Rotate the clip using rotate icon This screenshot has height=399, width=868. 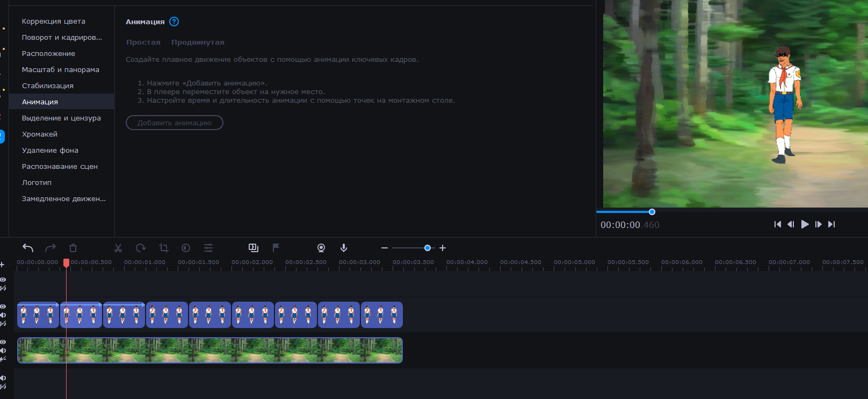click(x=141, y=248)
